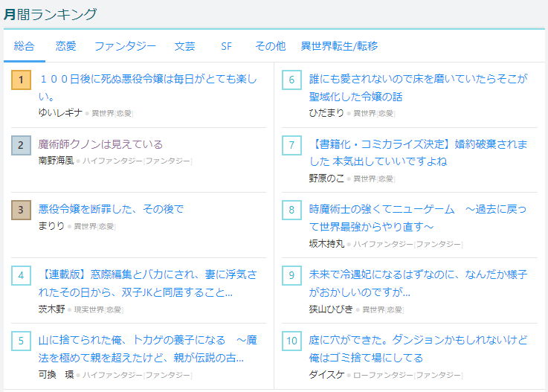
Task: Click rank 7 number badge
Action: (291, 145)
